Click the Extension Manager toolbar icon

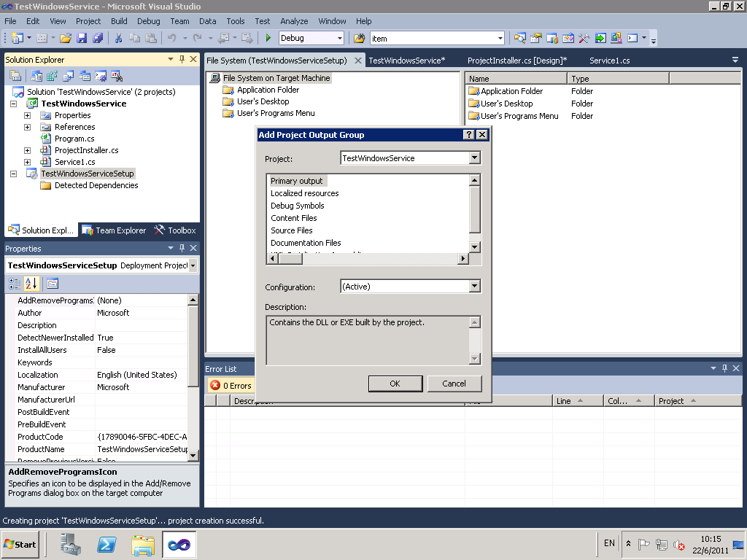coord(616,38)
